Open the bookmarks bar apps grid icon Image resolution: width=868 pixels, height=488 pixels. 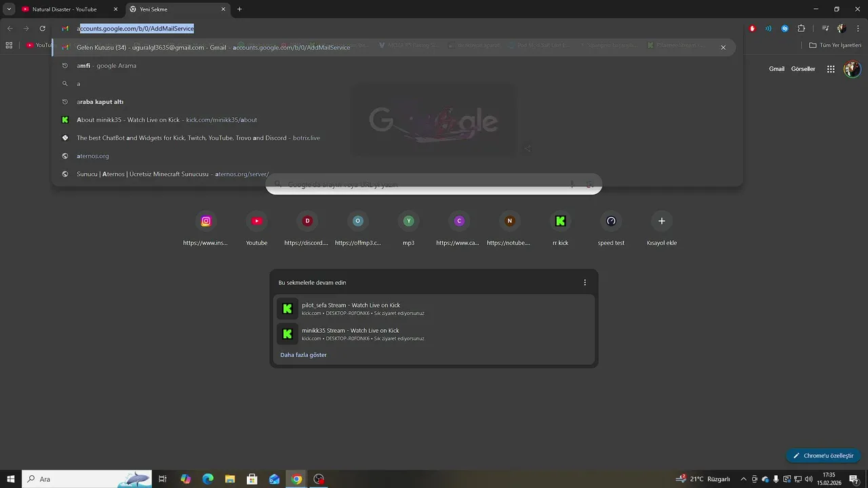[x=9, y=45]
